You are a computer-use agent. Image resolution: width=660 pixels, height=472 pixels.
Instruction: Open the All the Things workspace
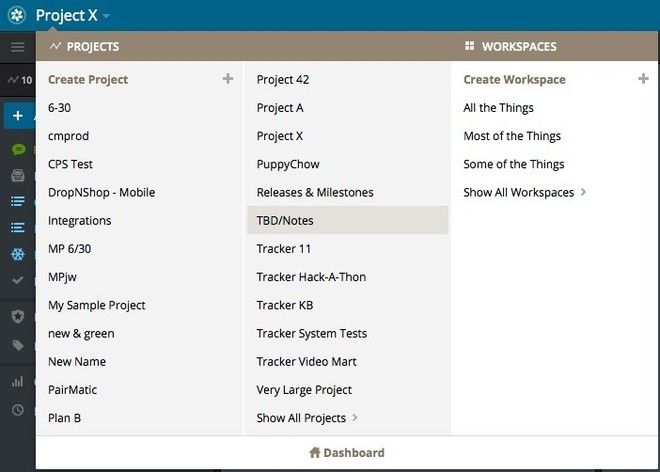tap(498, 108)
